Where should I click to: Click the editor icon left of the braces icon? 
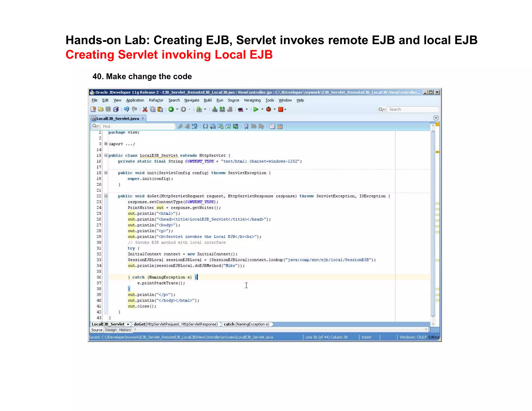pyautogui.click(x=194, y=126)
